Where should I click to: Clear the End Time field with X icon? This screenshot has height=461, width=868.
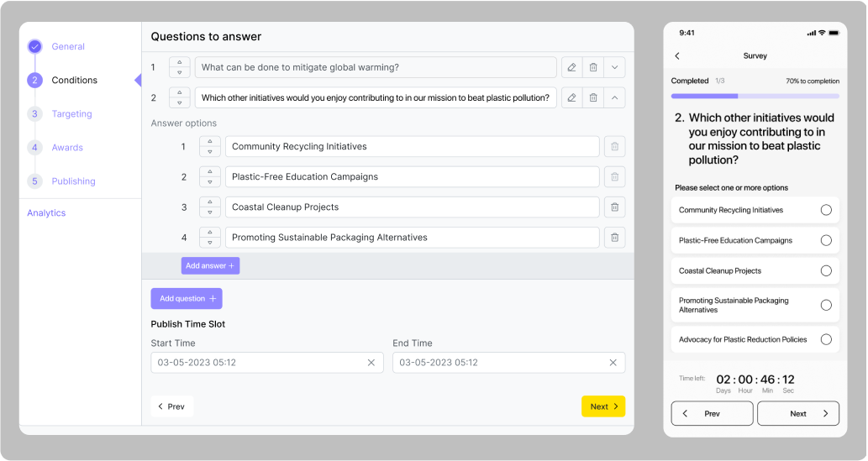(613, 363)
